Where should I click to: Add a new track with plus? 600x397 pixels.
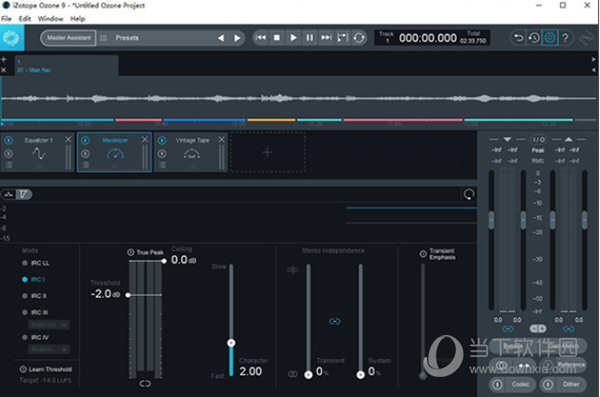[3, 59]
